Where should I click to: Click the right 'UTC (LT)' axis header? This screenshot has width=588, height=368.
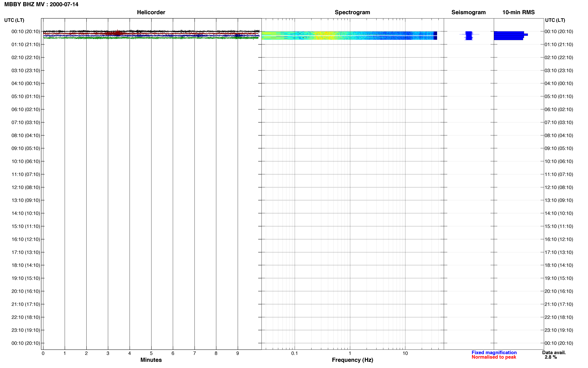click(555, 20)
